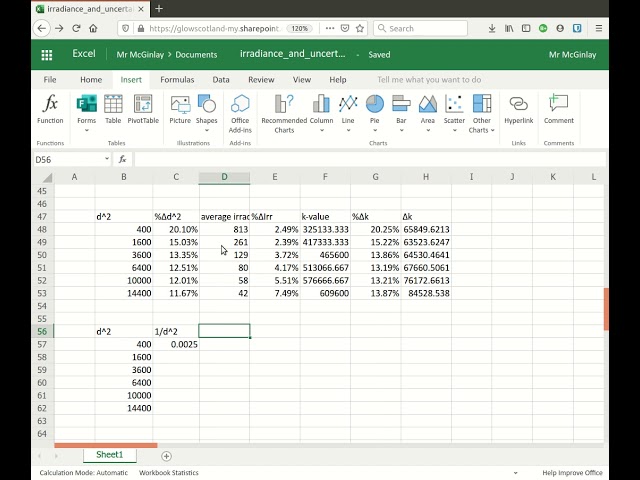Click the Tell me what you want to do box
Viewport: 640px width, 480px height.
(429, 80)
